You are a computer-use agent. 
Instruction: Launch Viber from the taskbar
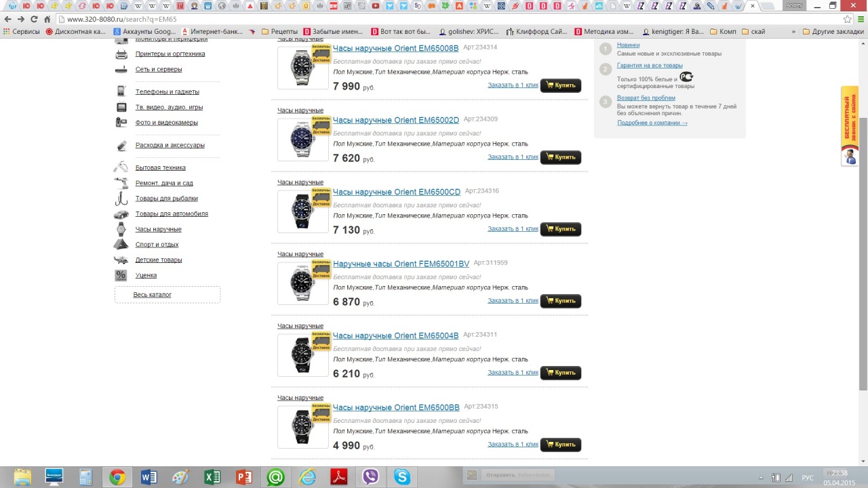coord(370,477)
